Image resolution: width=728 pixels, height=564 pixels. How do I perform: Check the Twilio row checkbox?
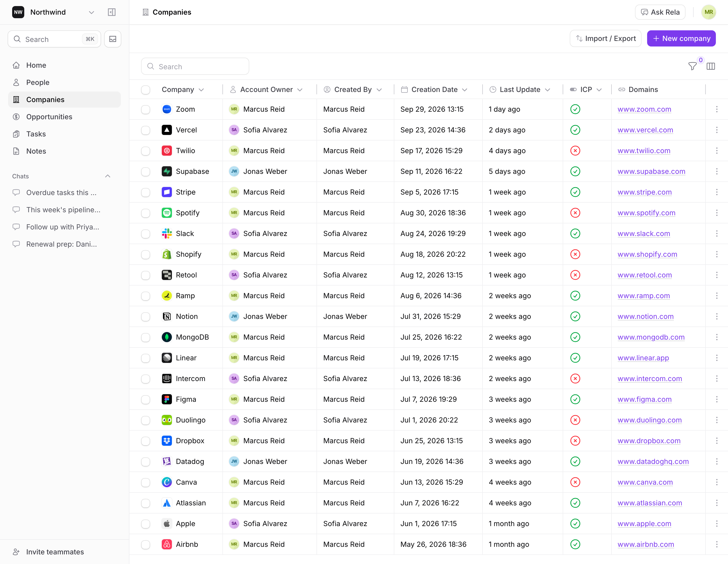pyautogui.click(x=145, y=151)
